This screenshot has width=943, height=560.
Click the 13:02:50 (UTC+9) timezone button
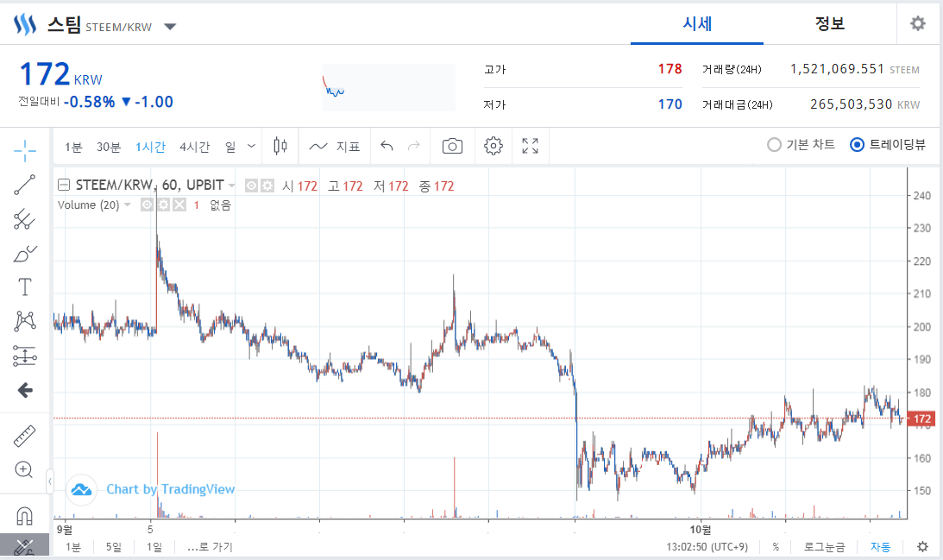click(707, 547)
